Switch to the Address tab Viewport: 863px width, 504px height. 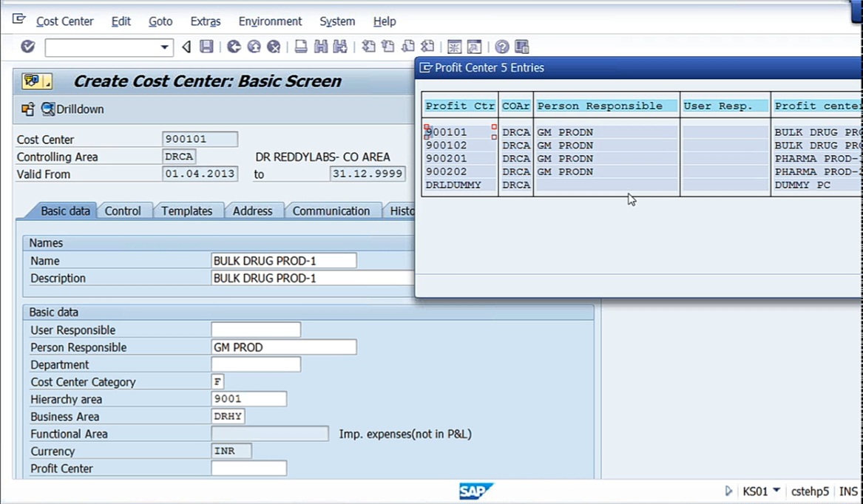point(253,211)
